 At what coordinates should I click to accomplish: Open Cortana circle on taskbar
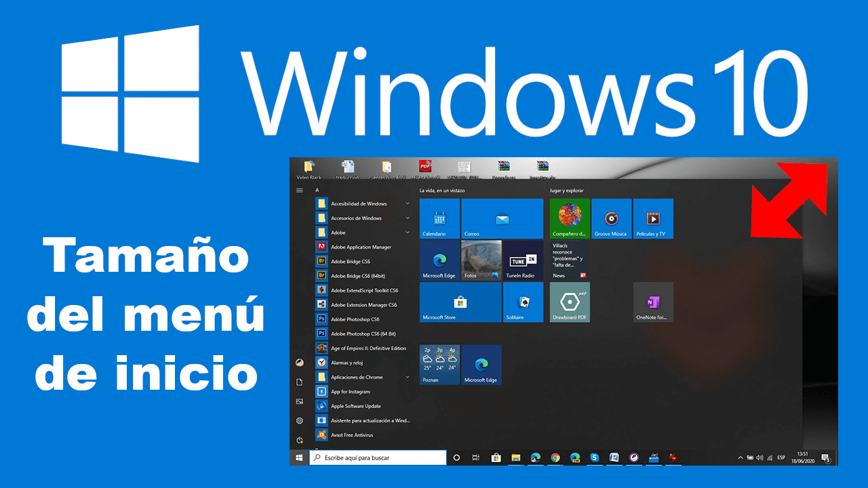pyautogui.click(x=456, y=458)
